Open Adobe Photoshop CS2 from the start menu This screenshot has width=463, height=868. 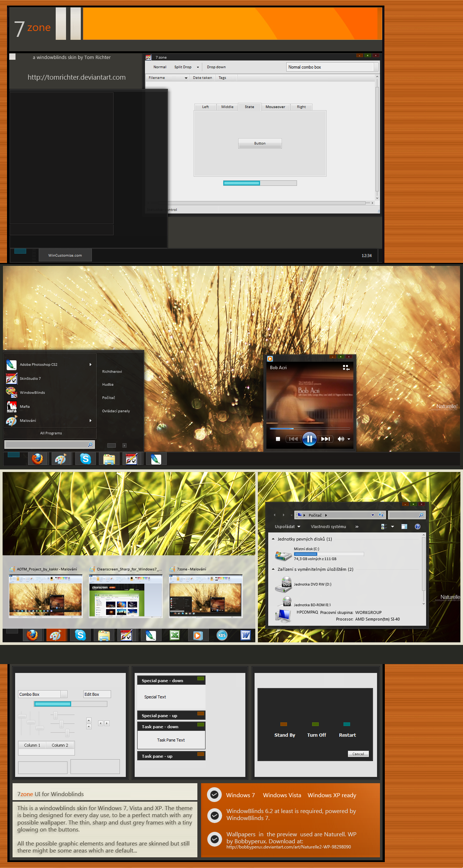pyautogui.click(x=50, y=365)
